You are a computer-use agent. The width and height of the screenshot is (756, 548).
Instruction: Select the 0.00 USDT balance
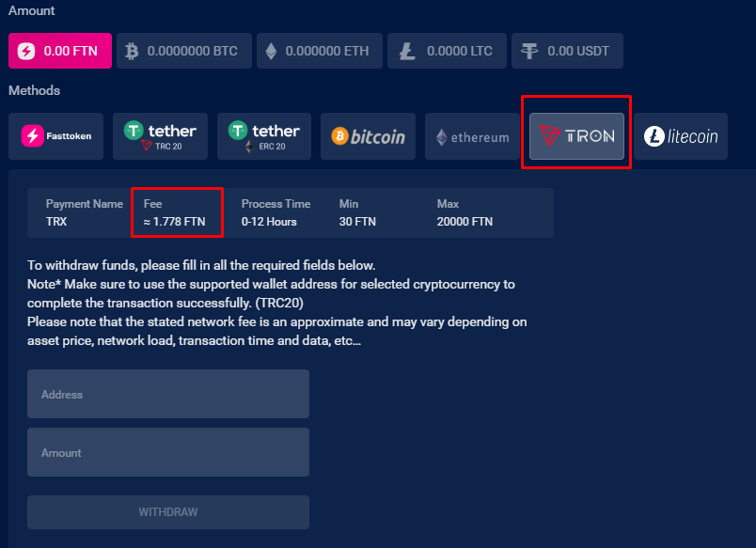click(x=567, y=51)
